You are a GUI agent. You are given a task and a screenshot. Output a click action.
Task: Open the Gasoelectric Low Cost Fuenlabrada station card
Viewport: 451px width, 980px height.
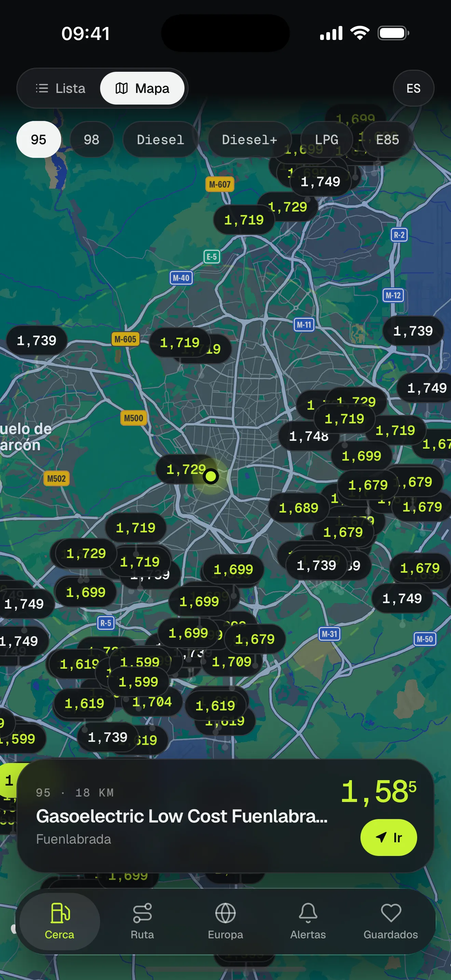(x=225, y=816)
